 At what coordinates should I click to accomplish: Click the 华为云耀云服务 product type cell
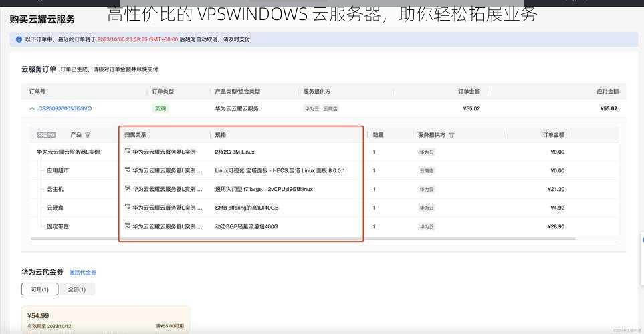pyautogui.click(x=237, y=108)
